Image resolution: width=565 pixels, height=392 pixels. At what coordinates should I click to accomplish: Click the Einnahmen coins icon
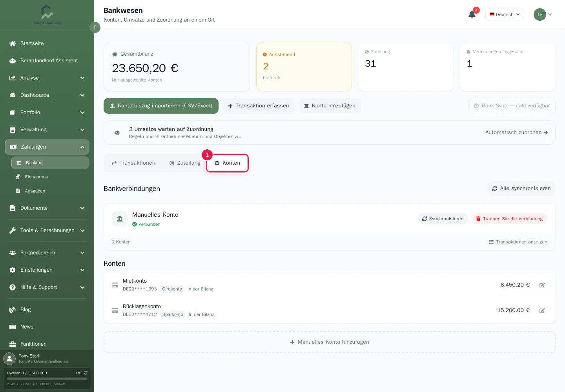click(18, 177)
